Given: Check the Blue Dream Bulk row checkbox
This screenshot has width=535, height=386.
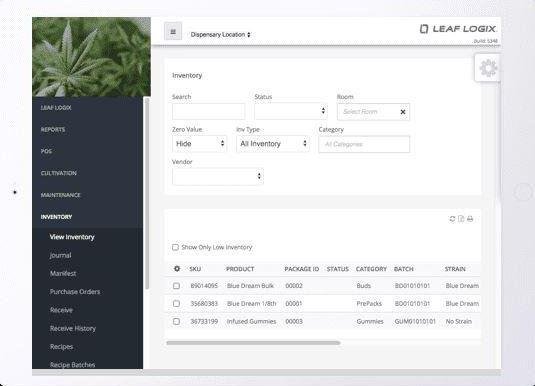Looking at the screenshot, I should [176, 286].
